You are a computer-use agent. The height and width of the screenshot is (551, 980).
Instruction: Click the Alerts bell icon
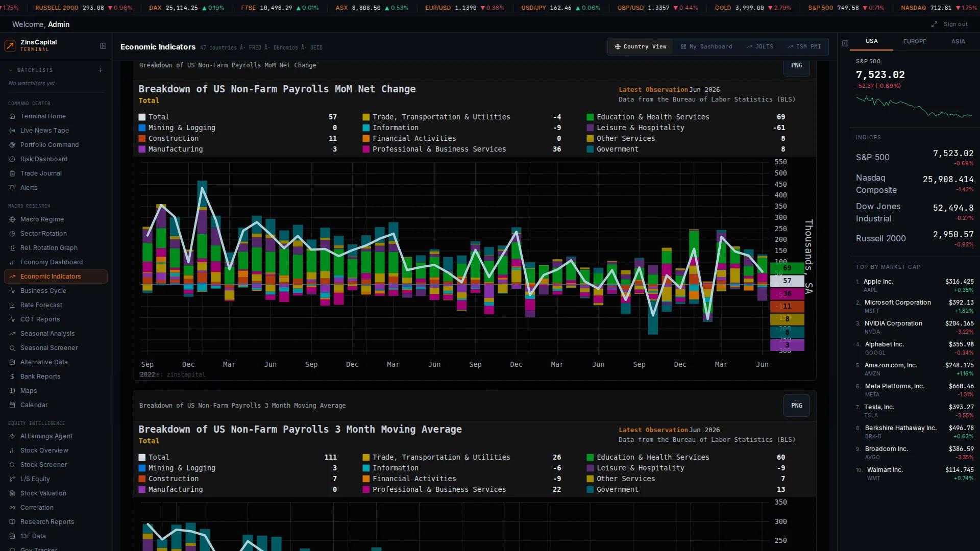click(x=12, y=188)
